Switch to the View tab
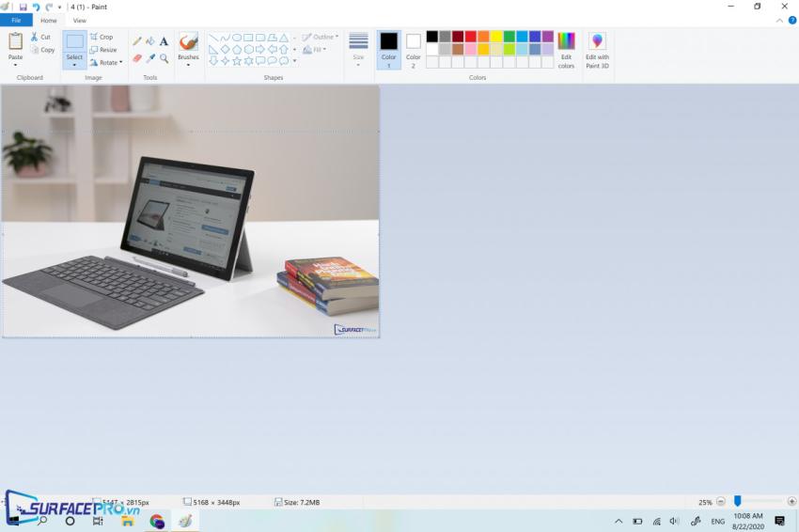The height and width of the screenshot is (532, 799). coord(80,21)
